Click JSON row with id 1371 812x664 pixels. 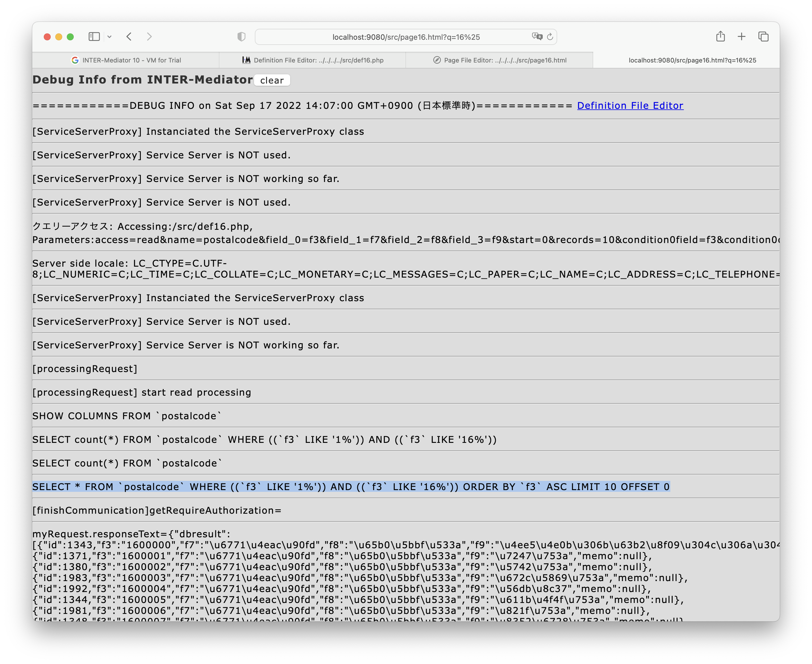coord(342,556)
